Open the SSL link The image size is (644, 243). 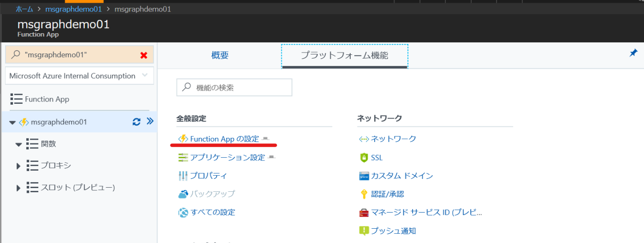377,158
